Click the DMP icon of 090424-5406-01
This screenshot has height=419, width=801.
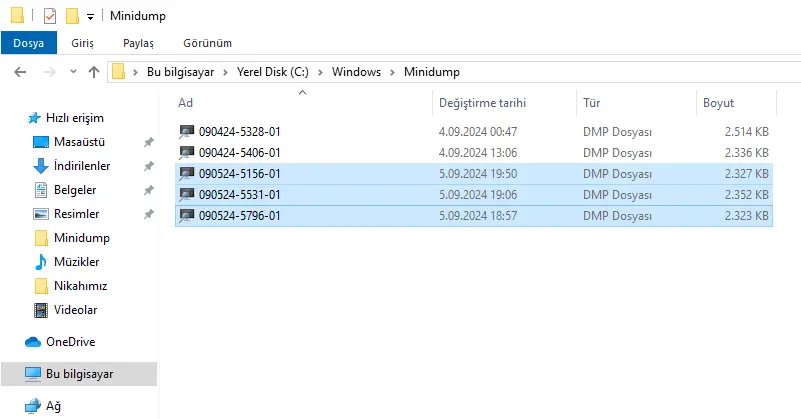tap(186, 153)
